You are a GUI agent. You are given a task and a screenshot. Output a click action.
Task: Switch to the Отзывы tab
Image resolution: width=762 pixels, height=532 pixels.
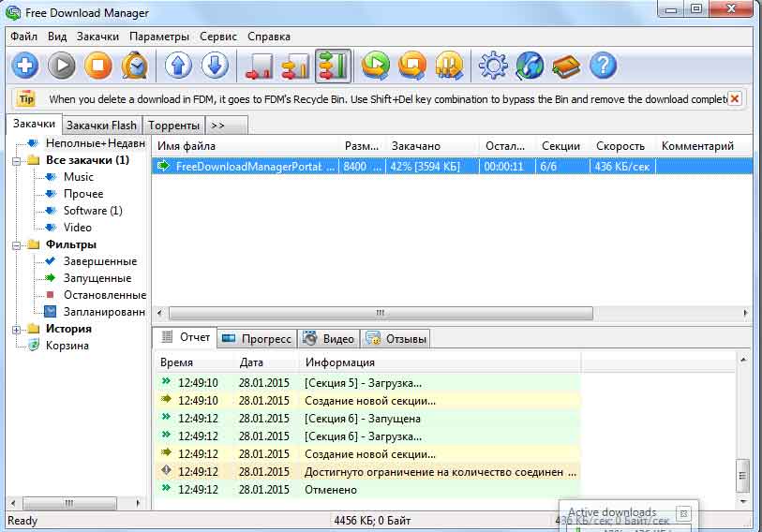pos(396,339)
